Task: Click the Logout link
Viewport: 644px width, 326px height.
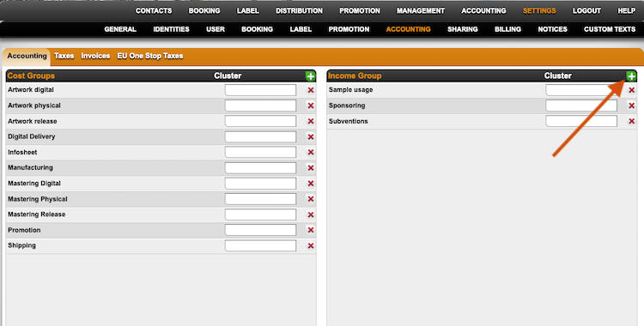Action: pyautogui.click(x=586, y=10)
